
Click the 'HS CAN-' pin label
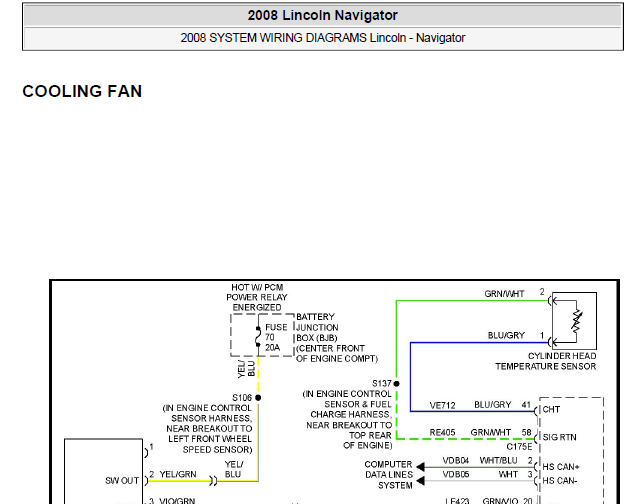(560, 481)
